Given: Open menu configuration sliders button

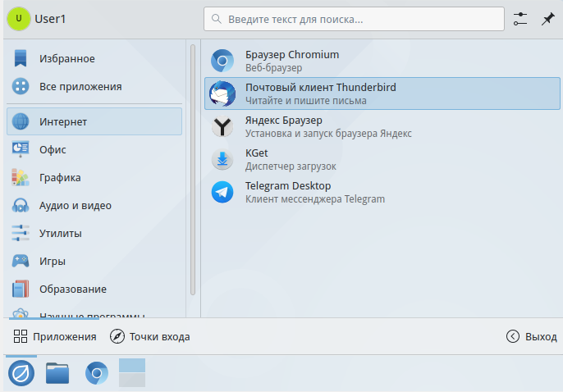Looking at the screenshot, I should tap(520, 18).
